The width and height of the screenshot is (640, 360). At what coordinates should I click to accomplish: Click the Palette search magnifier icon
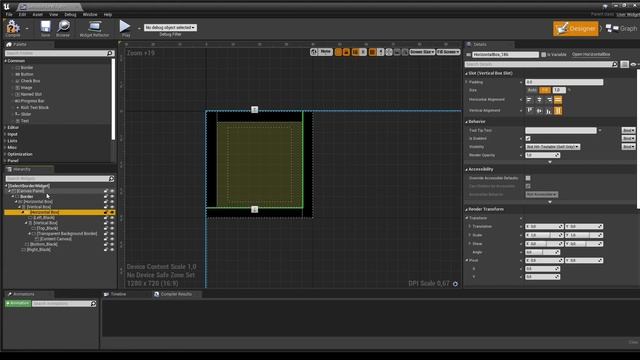tap(110, 53)
